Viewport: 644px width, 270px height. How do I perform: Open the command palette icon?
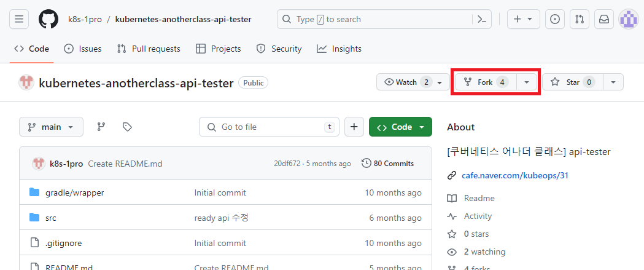point(482,19)
